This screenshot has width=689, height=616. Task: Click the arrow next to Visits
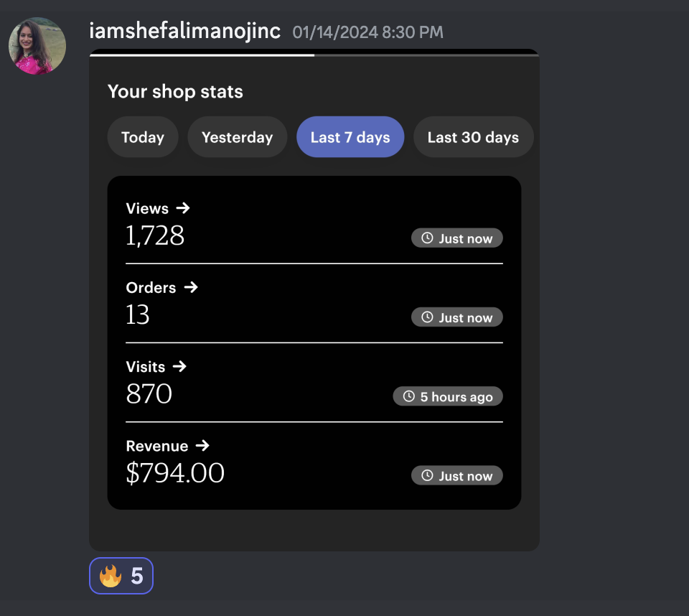(x=179, y=366)
